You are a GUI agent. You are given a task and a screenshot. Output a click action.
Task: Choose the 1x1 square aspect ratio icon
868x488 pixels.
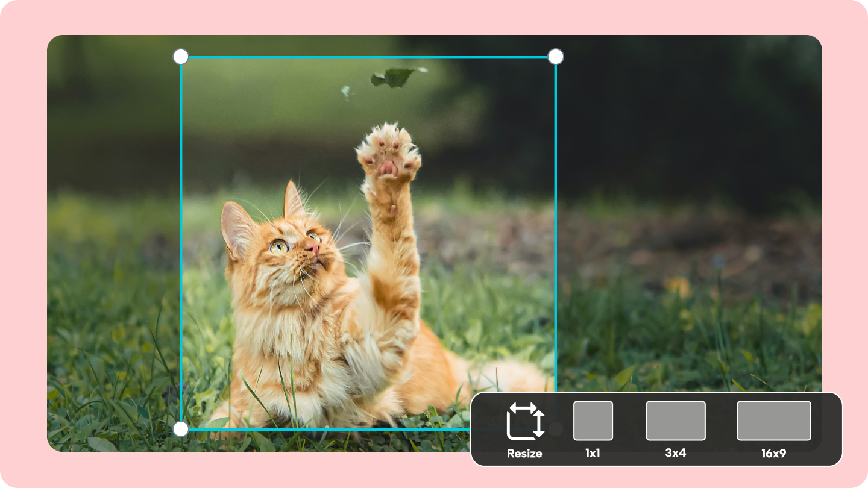[593, 422]
